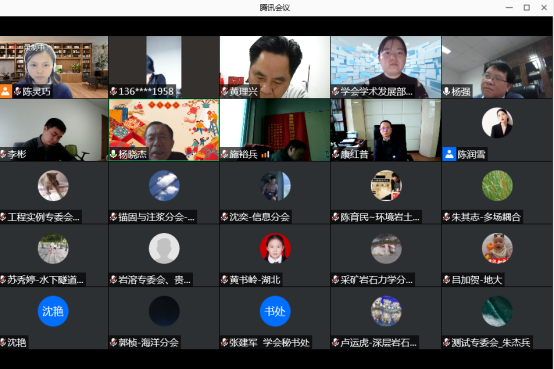Click the 测试专委会_朱杰兵 name label

[491, 342]
